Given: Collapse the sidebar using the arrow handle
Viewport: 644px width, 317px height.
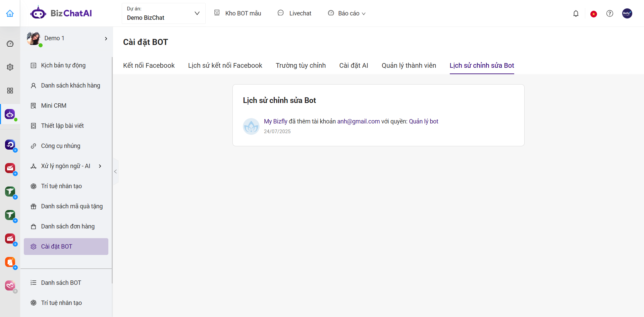Looking at the screenshot, I should [x=115, y=171].
